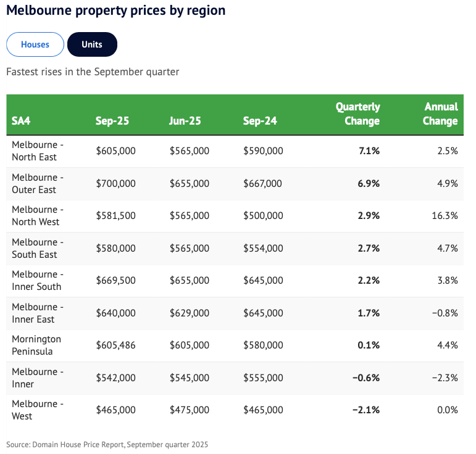Click the SA4 column header
This screenshot has width=476, height=454.
click(x=21, y=121)
